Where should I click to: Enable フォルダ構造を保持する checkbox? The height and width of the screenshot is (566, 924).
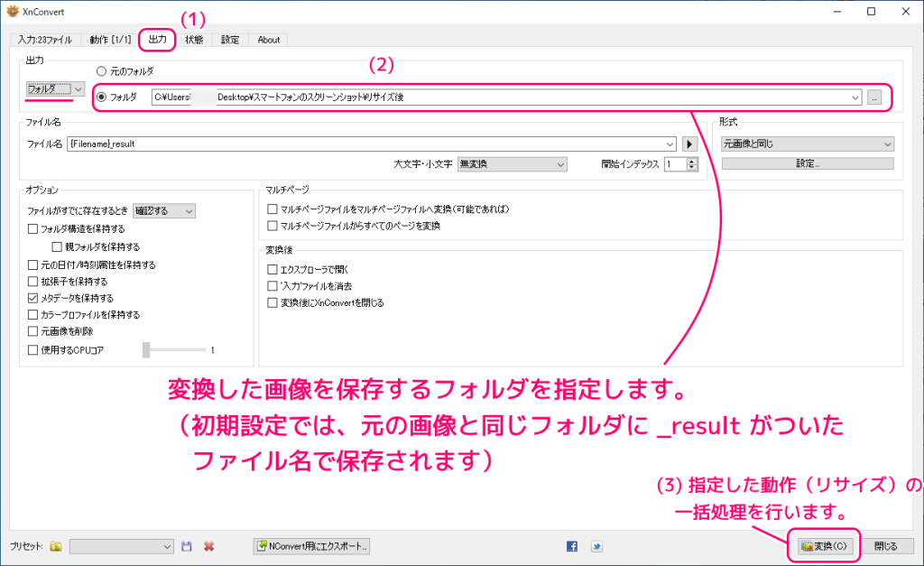[33, 228]
